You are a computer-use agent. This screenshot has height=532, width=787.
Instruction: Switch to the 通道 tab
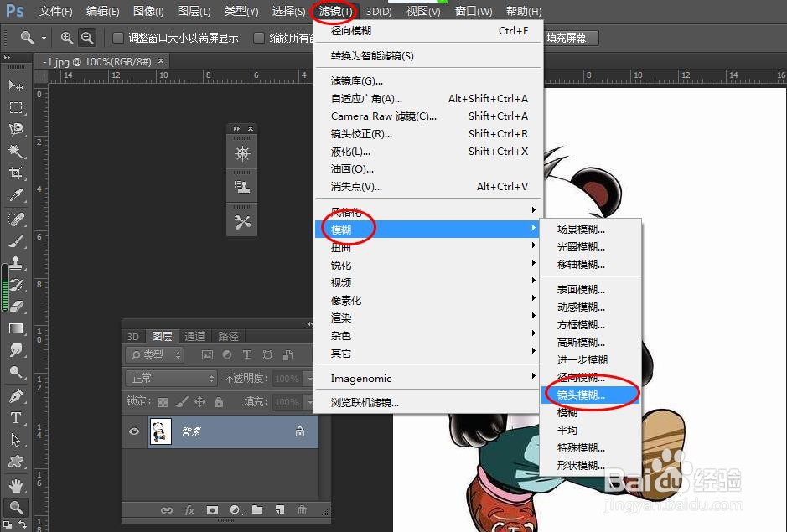pos(194,336)
